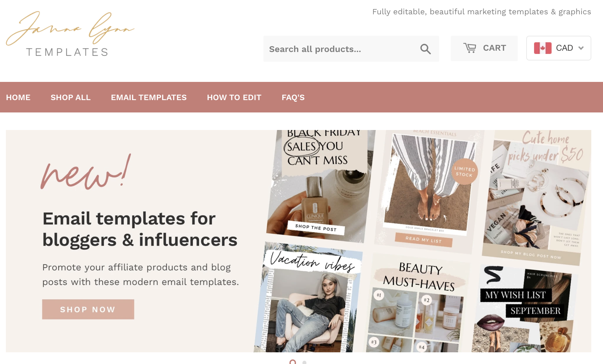Click the Canadian flag icon
Screen dimensions: 603x364
click(x=543, y=48)
